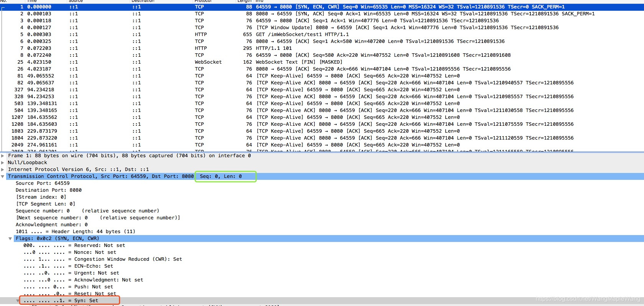644x306 pixels.
Task: Select the Reserved: Not set flag line
Action: [x=74, y=245]
